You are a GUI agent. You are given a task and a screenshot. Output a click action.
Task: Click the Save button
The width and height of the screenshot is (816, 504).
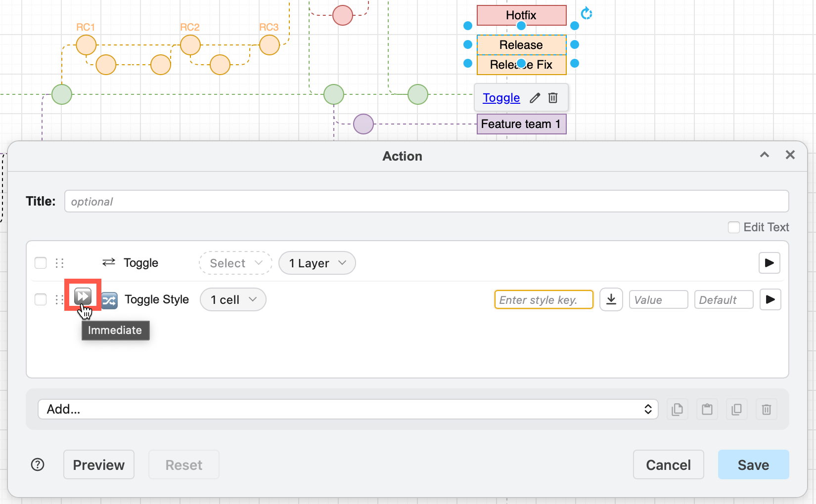754,464
